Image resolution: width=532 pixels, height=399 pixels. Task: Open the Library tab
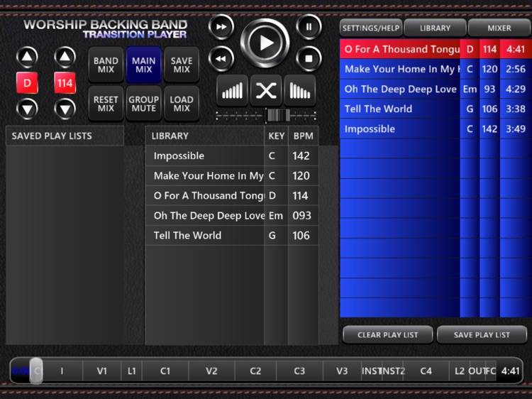435,28
